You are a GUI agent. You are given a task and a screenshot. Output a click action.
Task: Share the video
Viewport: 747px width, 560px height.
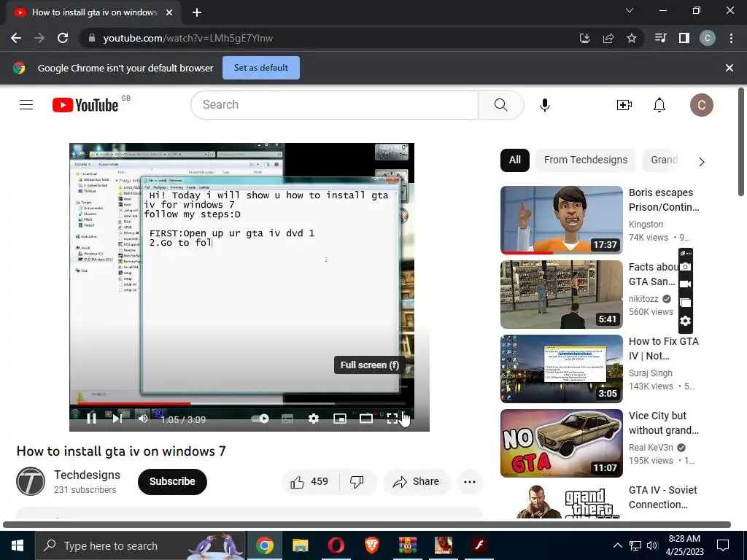pyautogui.click(x=417, y=482)
